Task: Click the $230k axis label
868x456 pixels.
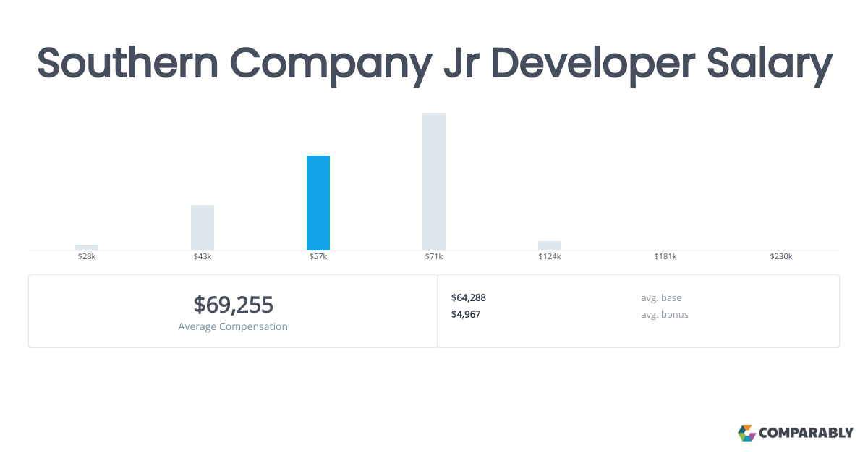Action: click(x=781, y=257)
